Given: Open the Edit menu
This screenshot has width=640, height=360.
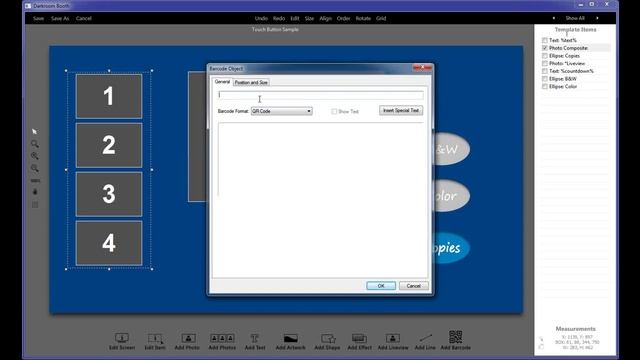Looking at the screenshot, I should [x=295, y=18].
